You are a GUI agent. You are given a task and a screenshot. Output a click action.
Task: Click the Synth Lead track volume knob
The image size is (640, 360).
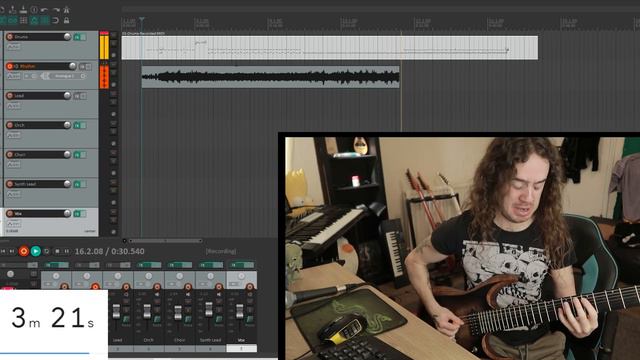click(67, 184)
